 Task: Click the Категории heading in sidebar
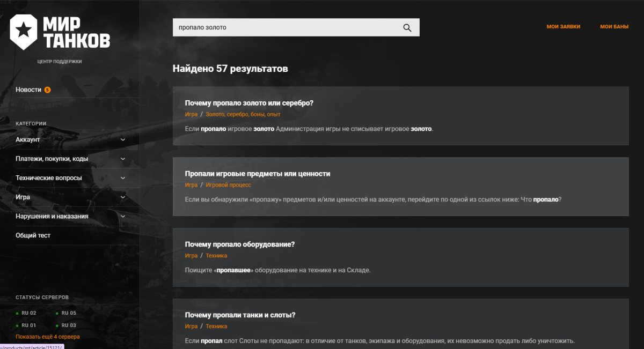pyautogui.click(x=31, y=124)
